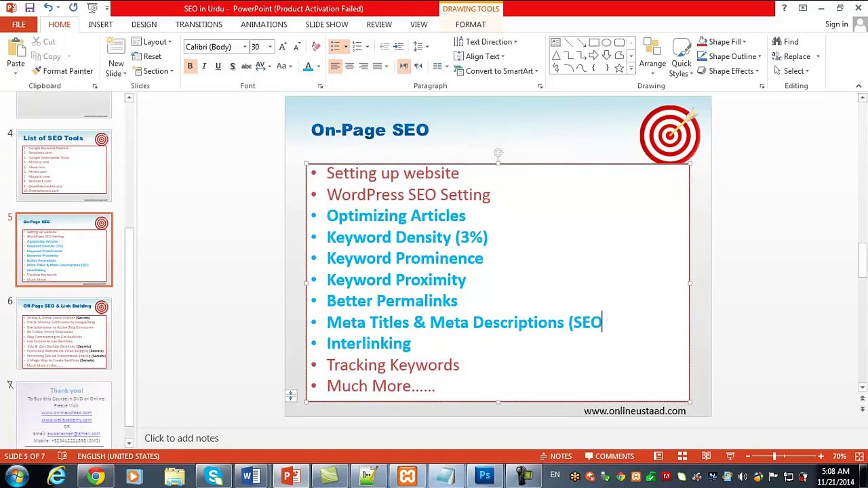The image size is (868, 488).
Task: Open Shape Fill dropdown
Action: coord(722,42)
